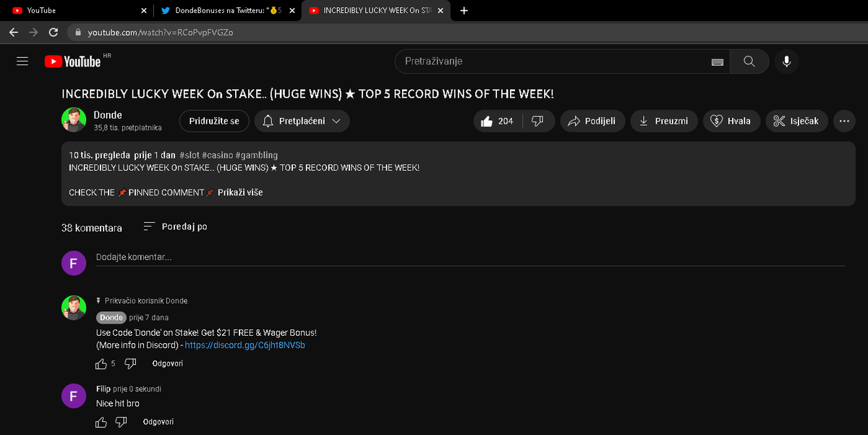Image resolution: width=868 pixels, height=435 pixels.
Task: Like the pinned Donde comment
Action: [x=101, y=363]
